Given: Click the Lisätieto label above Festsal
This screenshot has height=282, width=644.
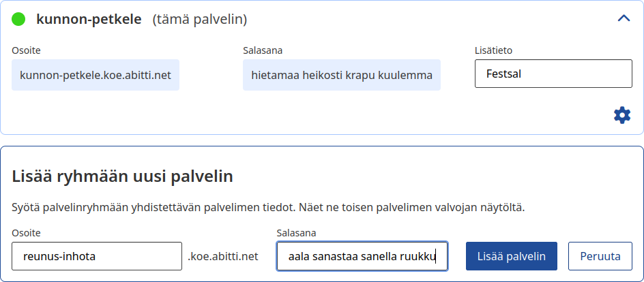Looking at the screenshot, I should 493,50.
